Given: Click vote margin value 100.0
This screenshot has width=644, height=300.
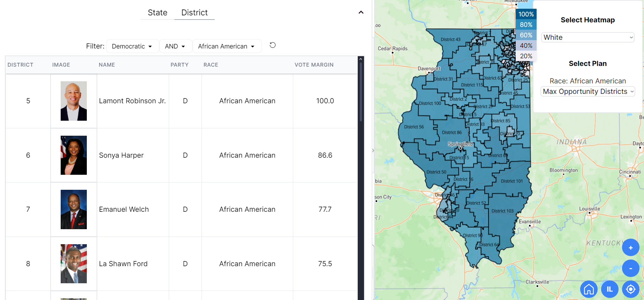Looking at the screenshot, I should (325, 101).
